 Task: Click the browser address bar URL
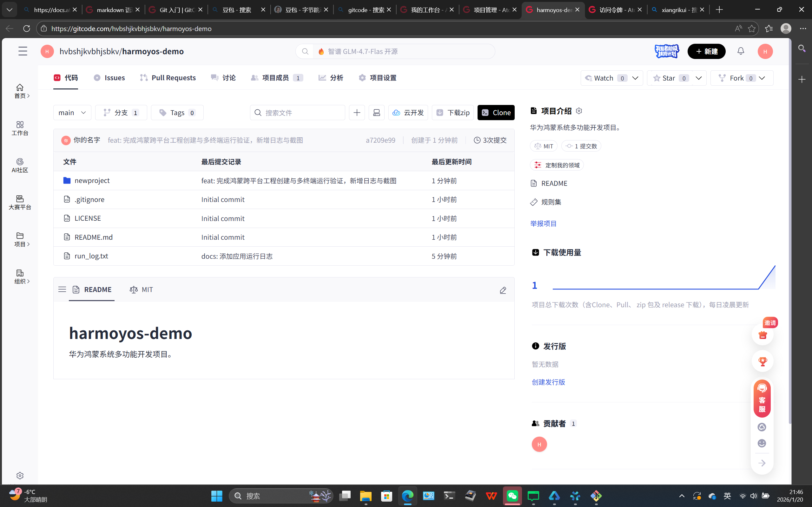tap(132, 29)
